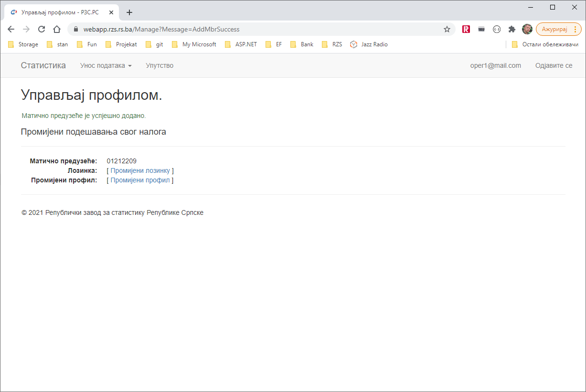This screenshot has height=392, width=586.
Task: Expand the Унос података dropdown menu
Action: point(106,65)
